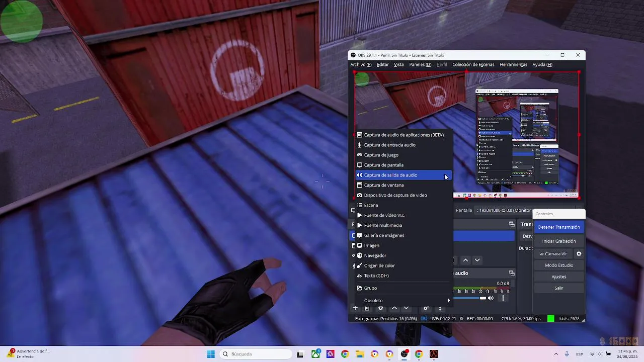The image size is (644, 362).
Task: Select Texto (GDI+) source
Action: (x=403, y=276)
